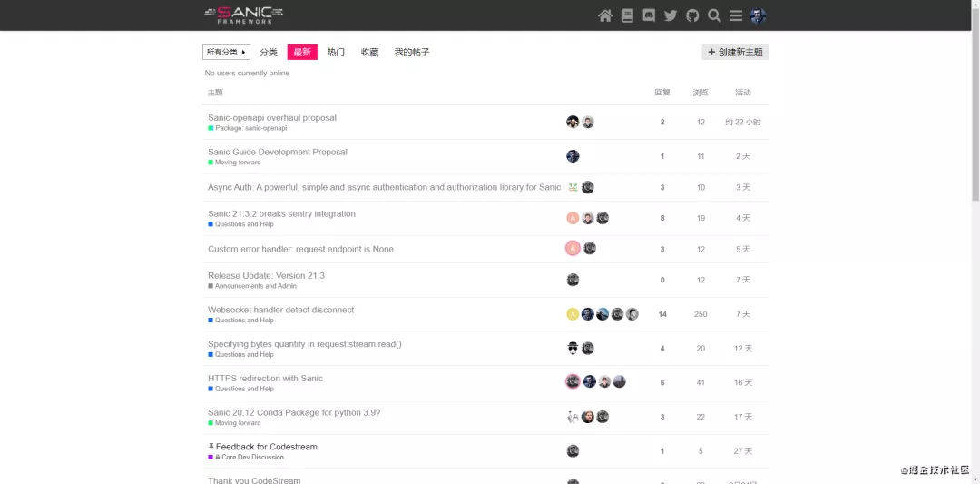This screenshot has width=980, height=484.
Task: Click the Sanic Framework logo
Action: coord(244,15)
